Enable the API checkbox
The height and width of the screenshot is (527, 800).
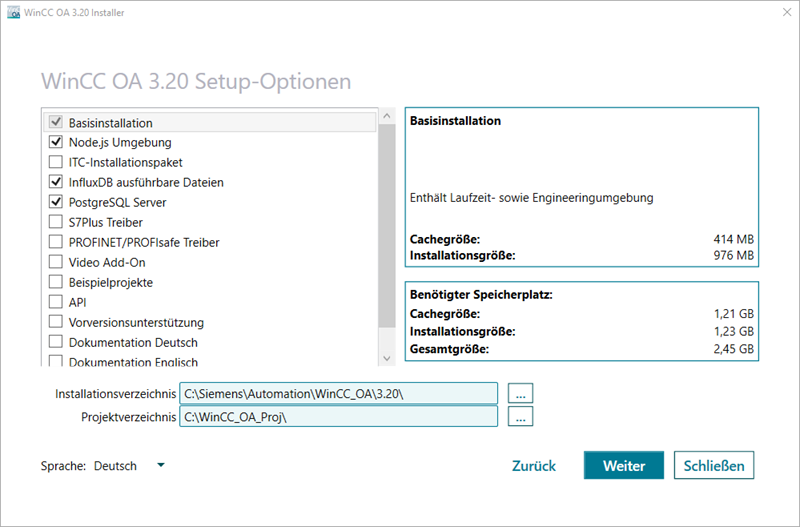point(56,302)
